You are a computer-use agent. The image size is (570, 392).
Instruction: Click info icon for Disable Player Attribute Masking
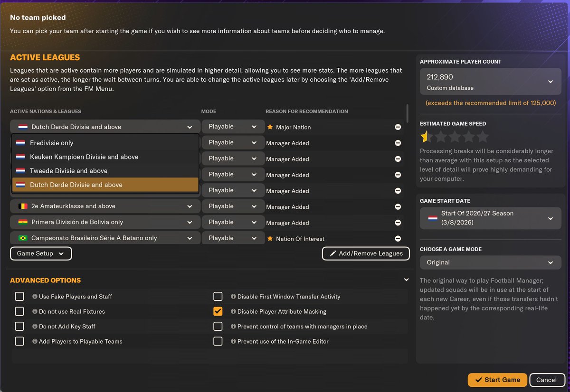click(233, 312)
